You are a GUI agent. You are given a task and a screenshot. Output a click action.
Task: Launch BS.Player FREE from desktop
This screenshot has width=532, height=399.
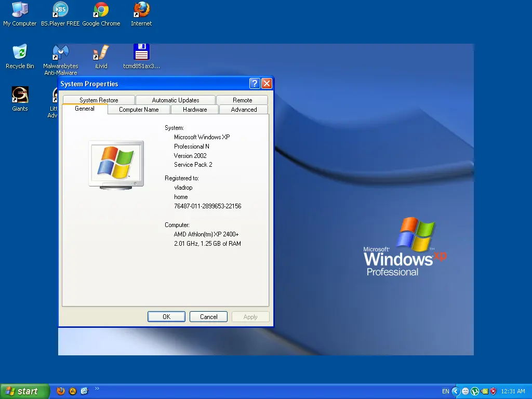(x=60, y=10)
